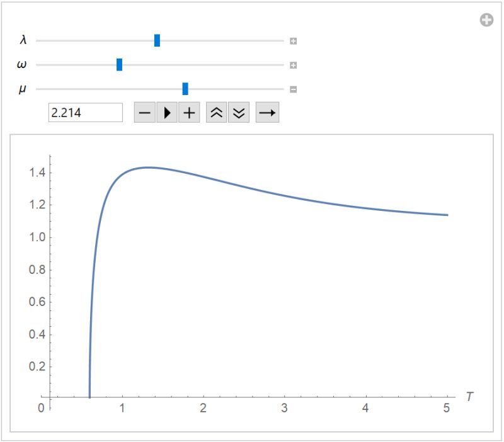Expand the λ slider's extra controls
Screen dimensions: 504x442
[x=293, y=41]
